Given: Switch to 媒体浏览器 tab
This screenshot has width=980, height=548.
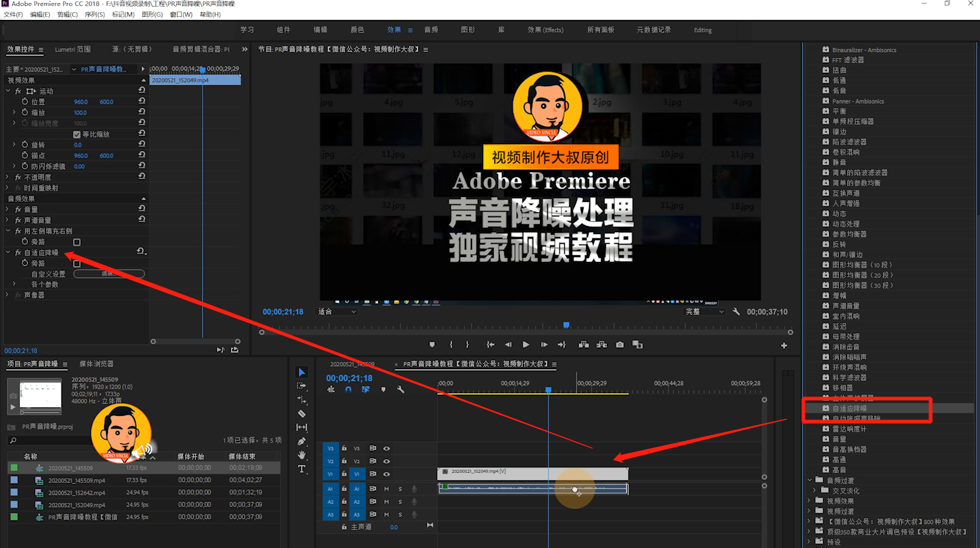Looking at the screenshot, I should point(96,364).
